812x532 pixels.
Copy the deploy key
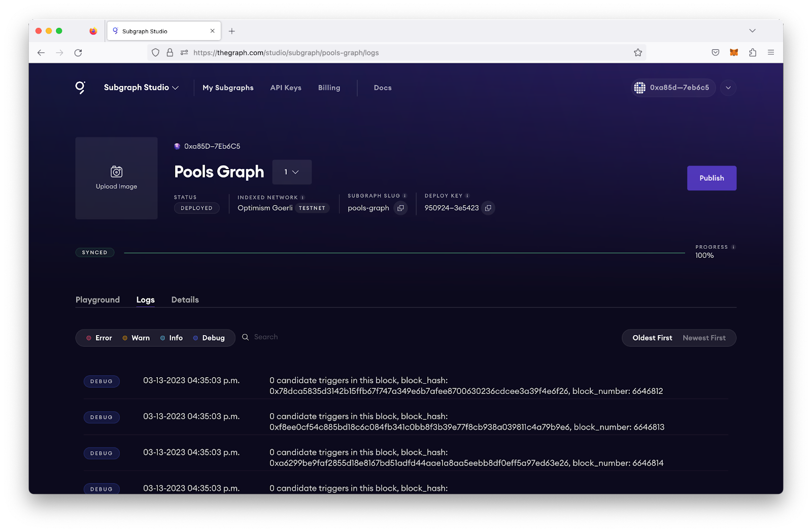pos(488,208)
